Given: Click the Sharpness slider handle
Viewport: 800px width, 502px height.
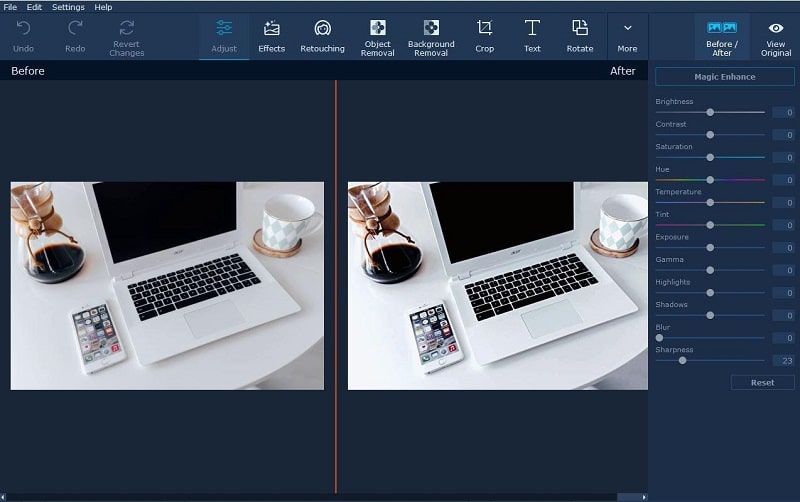Looking at the screenshot, I should tap(682, 360).
